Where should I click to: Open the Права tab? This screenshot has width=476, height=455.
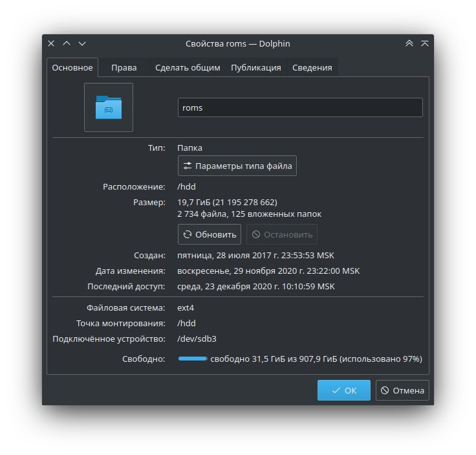124,67
